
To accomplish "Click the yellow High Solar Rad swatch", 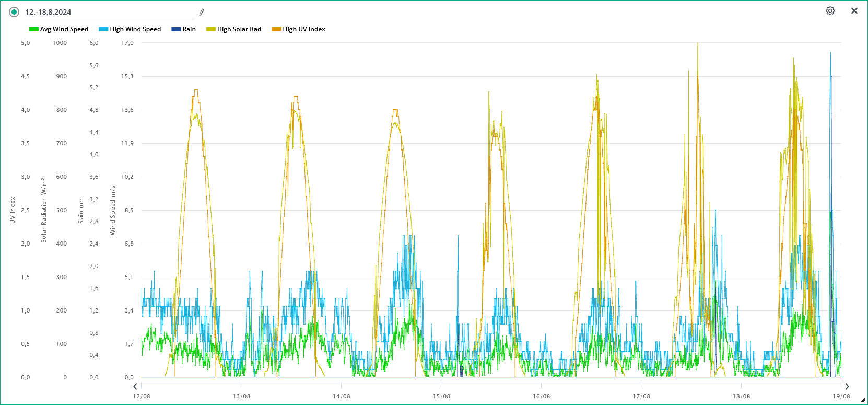I will [211, 29].
